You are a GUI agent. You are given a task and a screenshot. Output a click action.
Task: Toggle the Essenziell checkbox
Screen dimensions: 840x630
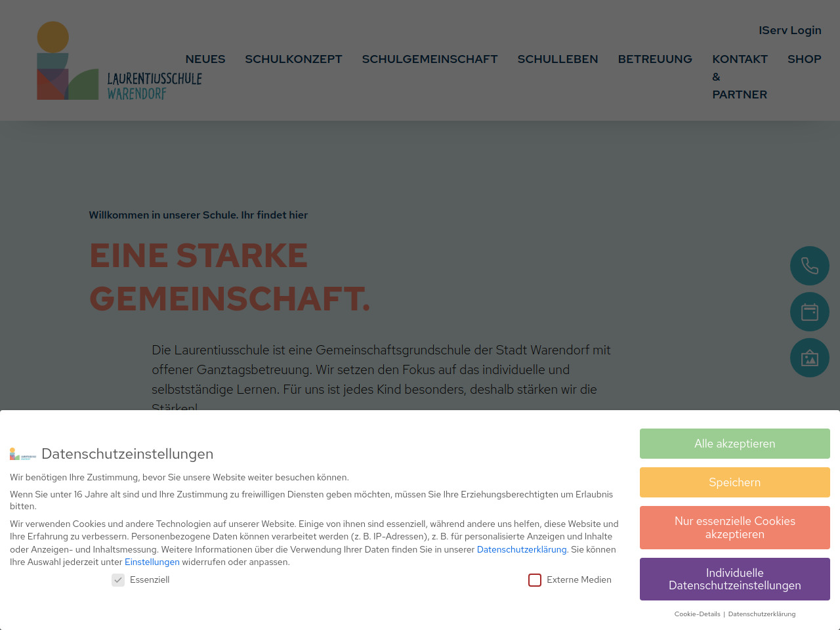(x=118, y=580)
